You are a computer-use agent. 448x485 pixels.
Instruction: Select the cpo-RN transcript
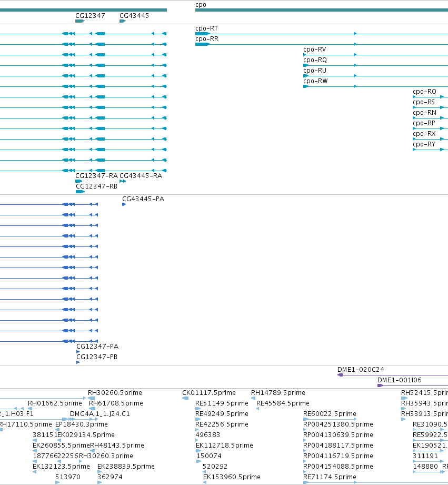(x=424, y=113)
